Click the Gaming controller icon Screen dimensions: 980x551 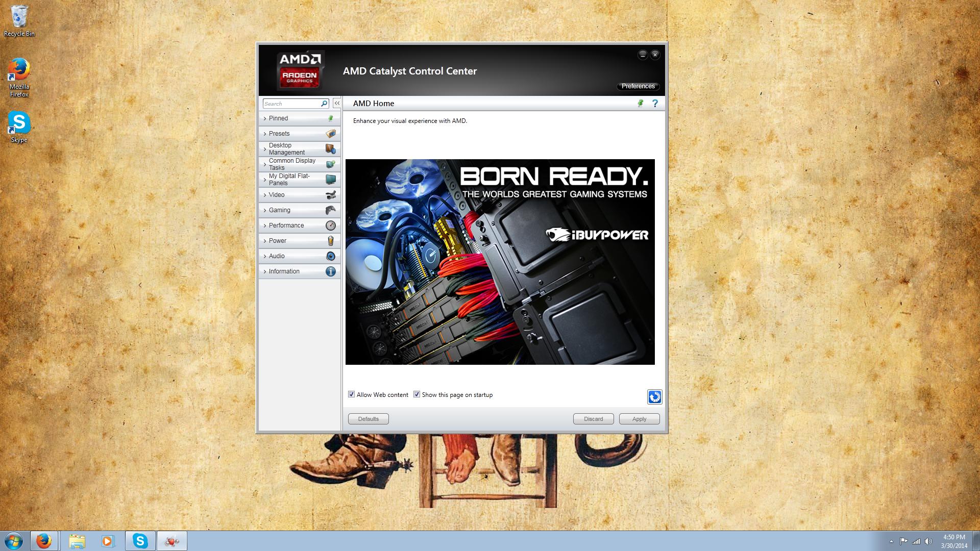point(331,210)
